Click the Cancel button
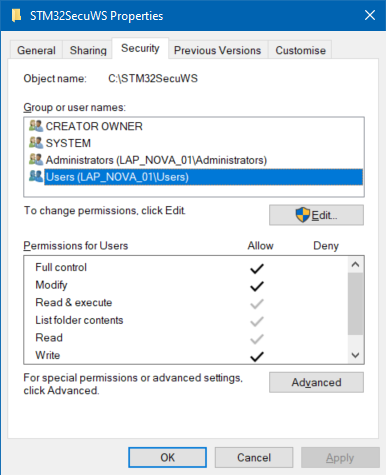The width and height of the screenshot is (386, 475). (254, 457)
